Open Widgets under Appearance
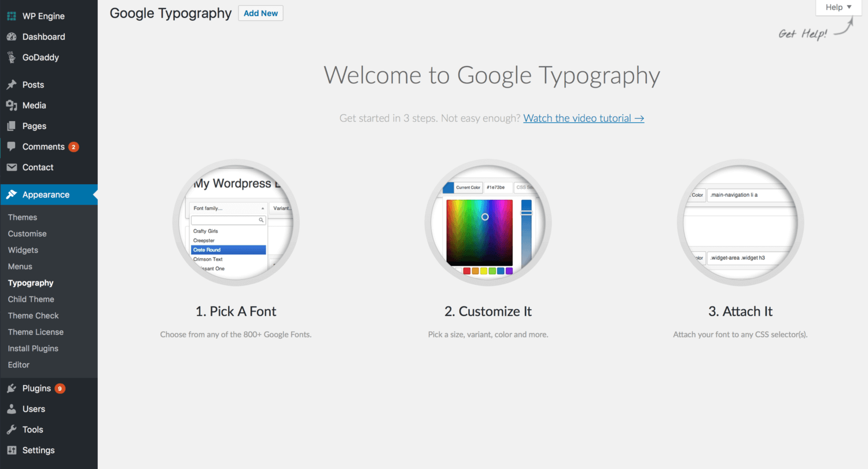Viewport: 868px width, 469px height. 23,250
